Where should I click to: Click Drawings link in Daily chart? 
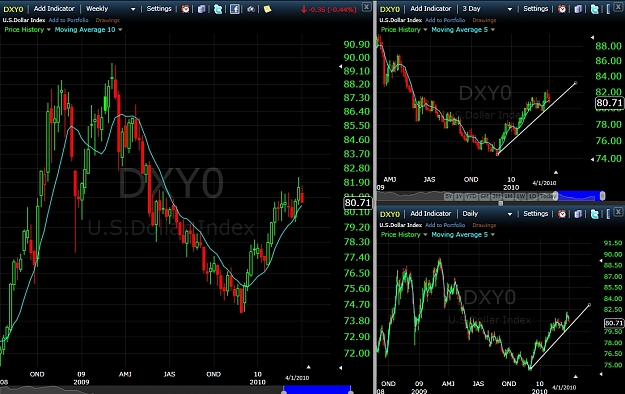[484, 225]
